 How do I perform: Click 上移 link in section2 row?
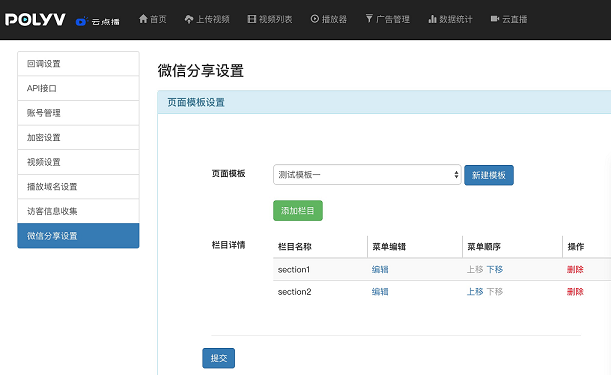(x=475, y=292)
